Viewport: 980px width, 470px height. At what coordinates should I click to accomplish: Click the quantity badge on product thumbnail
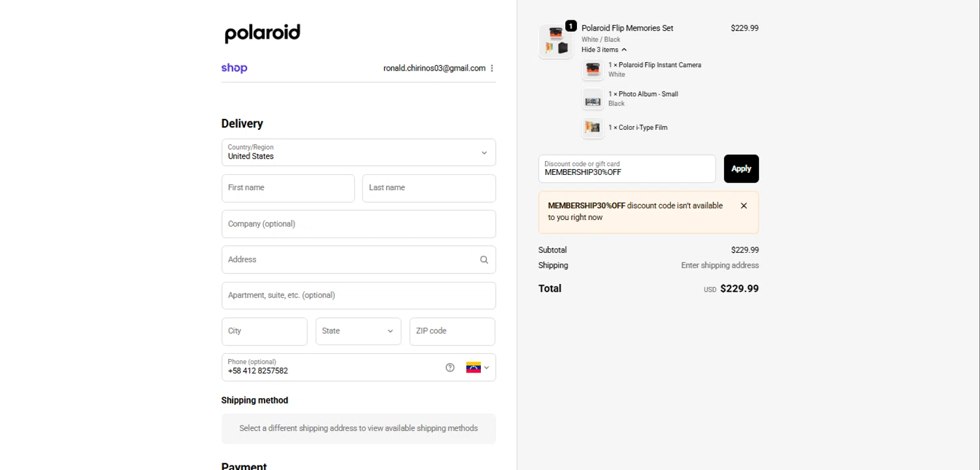click(571, 26)
